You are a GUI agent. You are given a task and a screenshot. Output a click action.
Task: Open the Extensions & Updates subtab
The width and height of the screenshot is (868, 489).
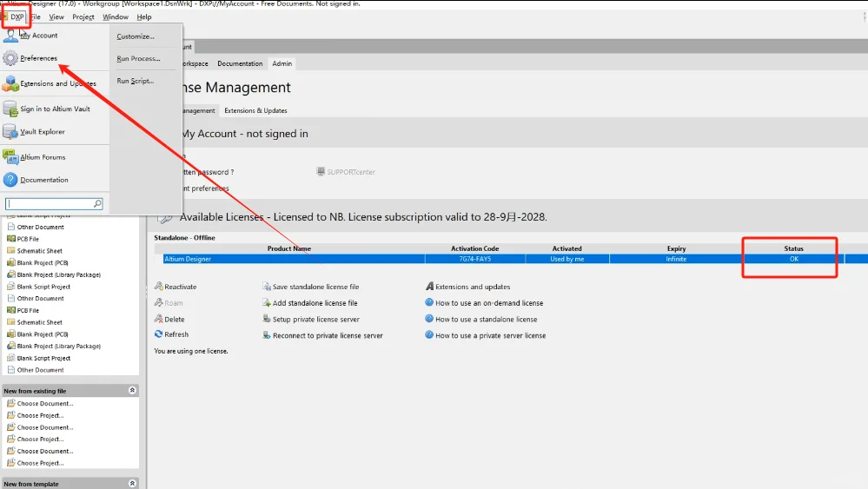[255, 110]
